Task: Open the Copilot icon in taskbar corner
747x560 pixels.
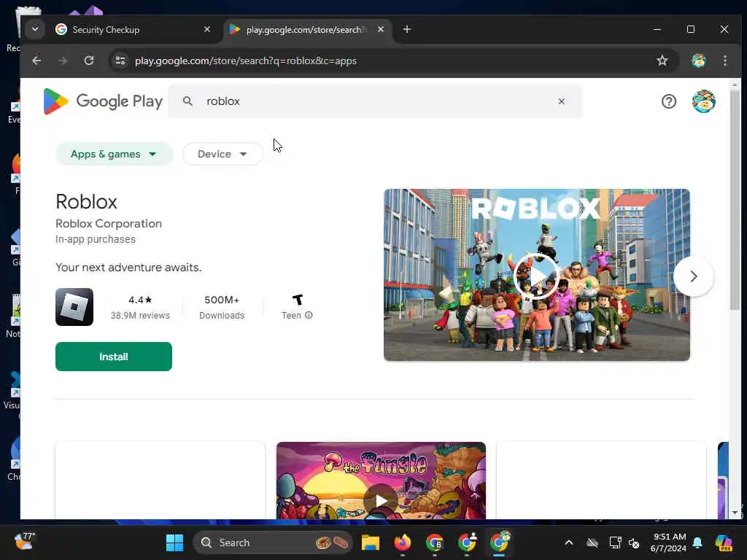Action: [x=724, y=542]
